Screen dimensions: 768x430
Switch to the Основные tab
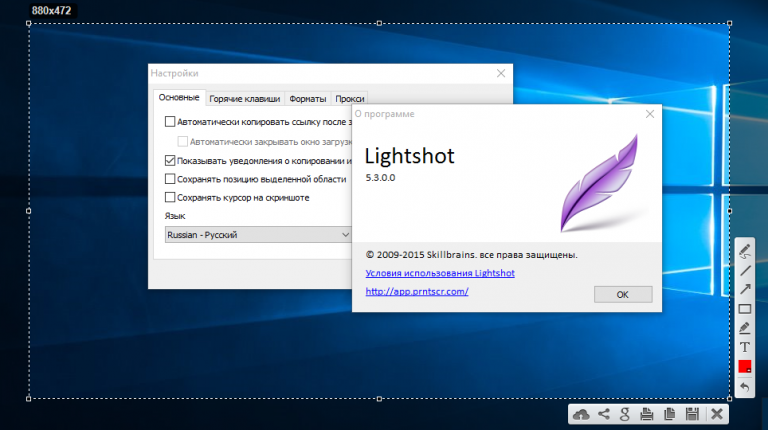(x=179, y=97)
